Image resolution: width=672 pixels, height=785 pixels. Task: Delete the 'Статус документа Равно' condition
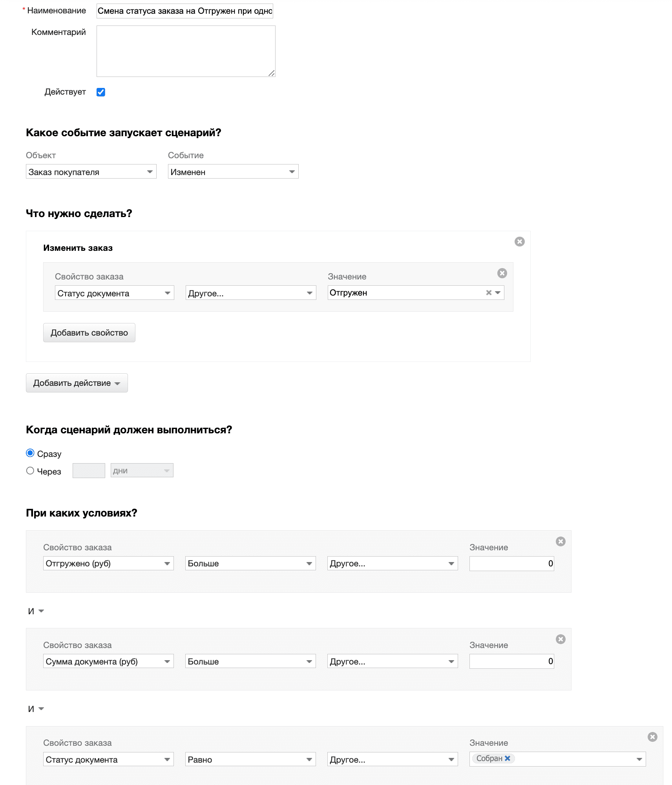[652, 737]
